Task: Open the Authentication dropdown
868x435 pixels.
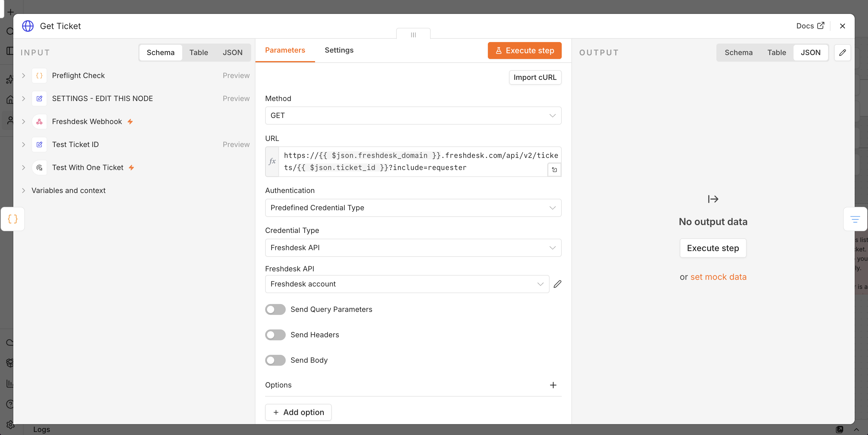Action: tap(413, 208)
